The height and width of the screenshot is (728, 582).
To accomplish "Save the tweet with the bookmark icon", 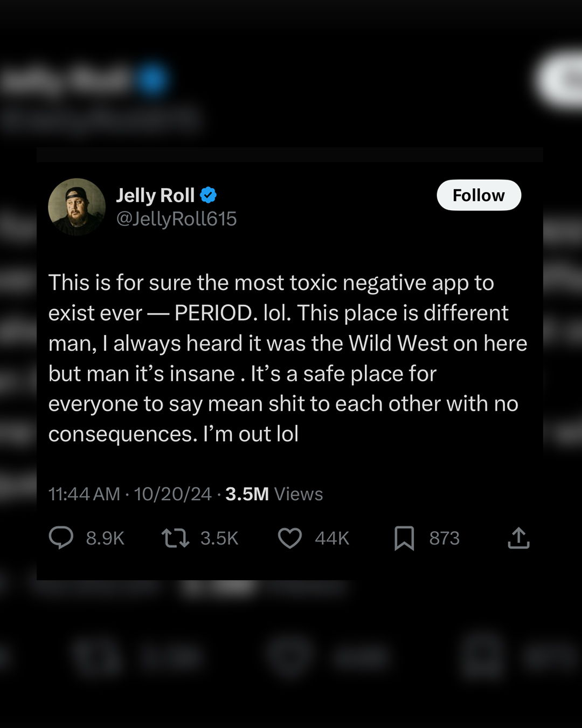I will coord(404,538).
